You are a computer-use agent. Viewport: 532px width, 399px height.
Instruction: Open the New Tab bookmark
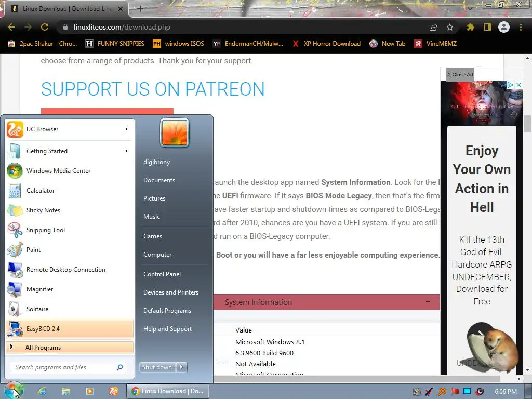click(x=388, y=44)
